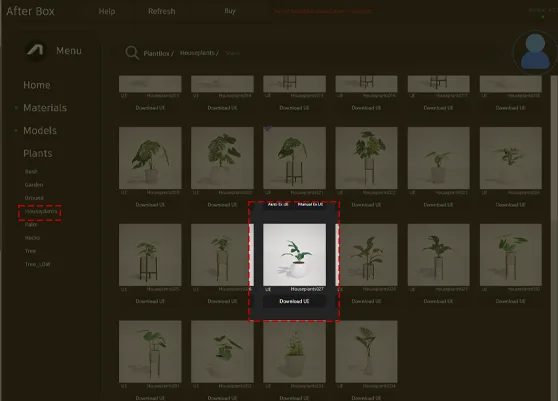Click Manual to UE button above Houseplants027
Viewport: 558px width, 401px height.
click(310, 205)
